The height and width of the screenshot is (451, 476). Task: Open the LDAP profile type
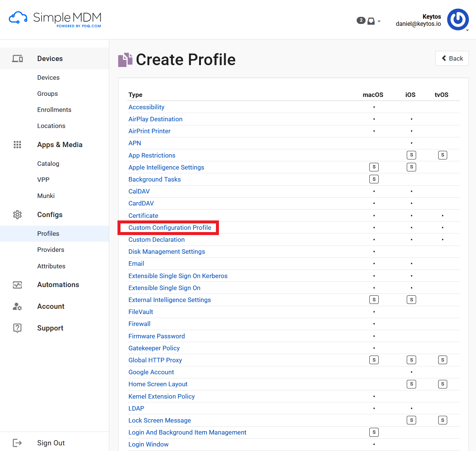(x=136, y=408)
